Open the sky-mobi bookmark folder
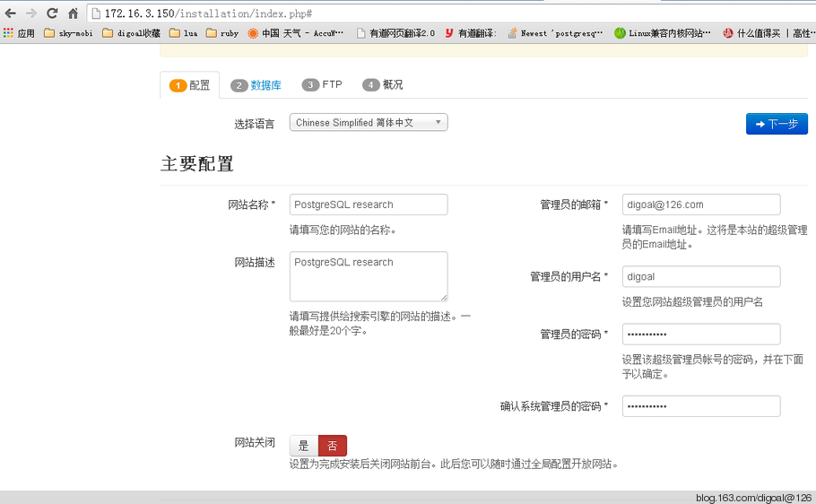Viewport: 816px width, 504px height. tap(68, 33)
